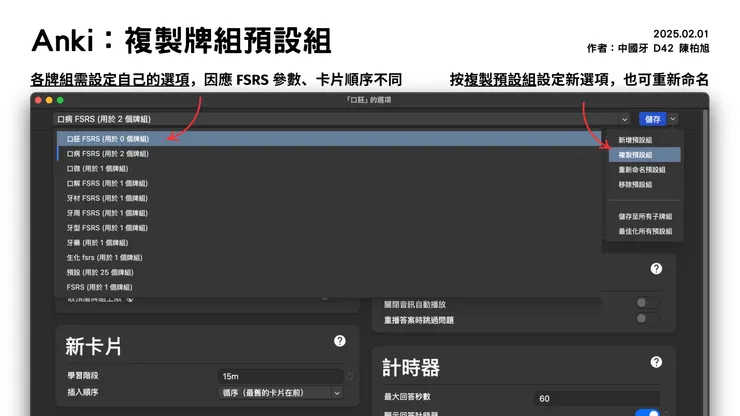Click the blue 儲存 button
This screenshot has height=416, width=740.
pos(653,119)
